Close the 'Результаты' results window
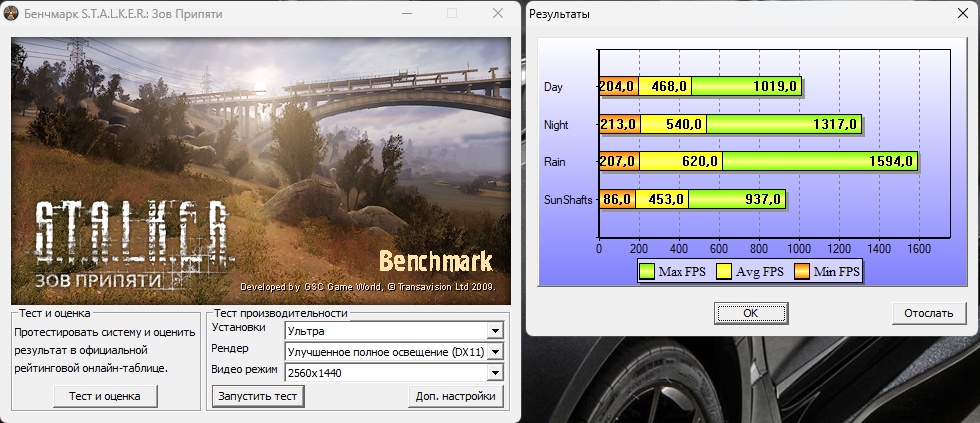Screen dimensions: 980x423 pos(963,13)
